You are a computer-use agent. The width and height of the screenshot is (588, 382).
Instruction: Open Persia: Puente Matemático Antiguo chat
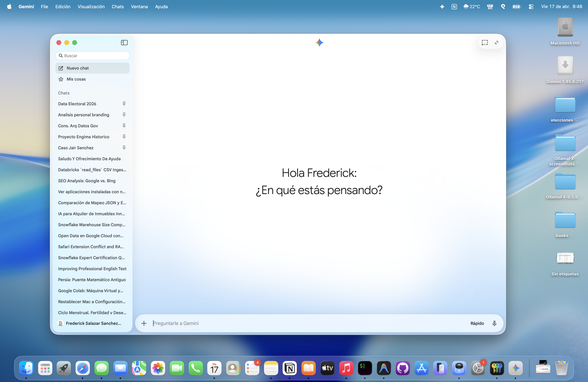(92, 280)
